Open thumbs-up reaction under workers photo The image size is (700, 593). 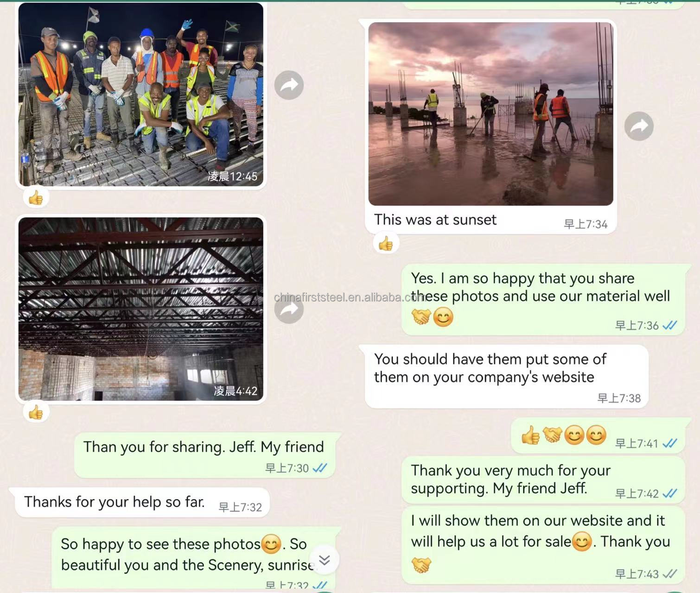pos(36,198)
